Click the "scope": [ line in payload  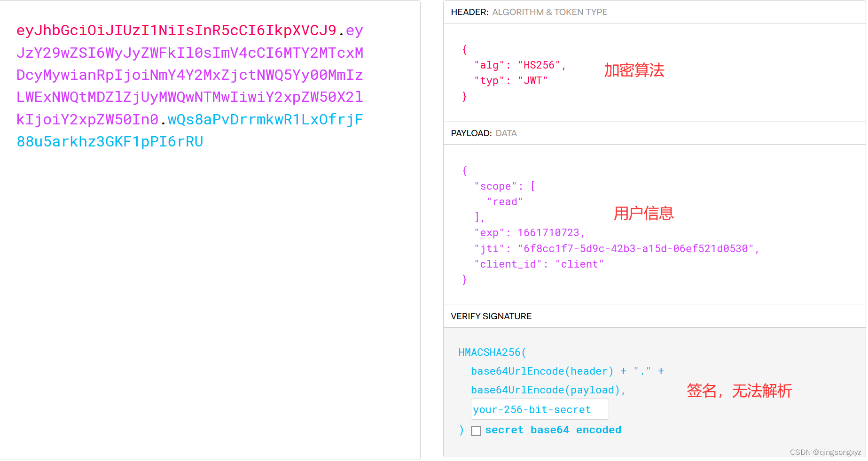click(x=505, y=186)
